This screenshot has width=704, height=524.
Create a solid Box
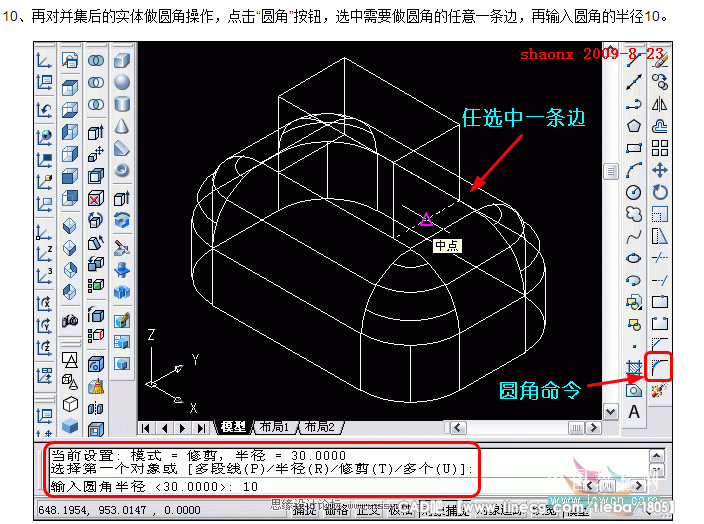coord(122,60)
